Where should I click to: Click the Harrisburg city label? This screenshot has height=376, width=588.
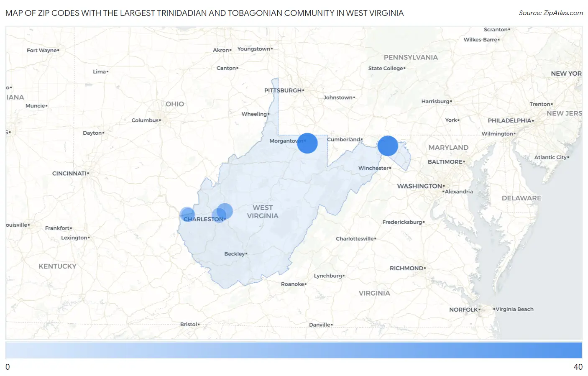435,102
